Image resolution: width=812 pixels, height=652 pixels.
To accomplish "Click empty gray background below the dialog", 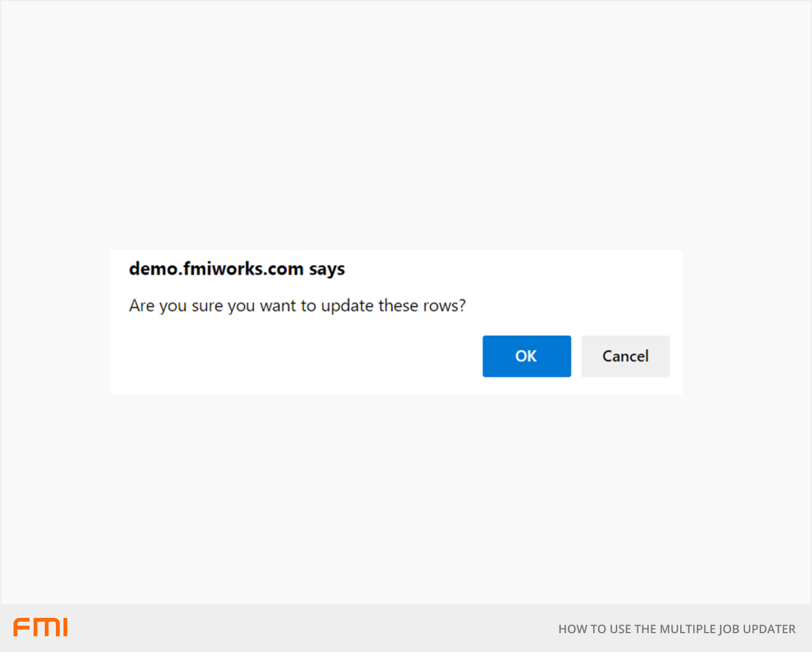I will pos(406,500).
